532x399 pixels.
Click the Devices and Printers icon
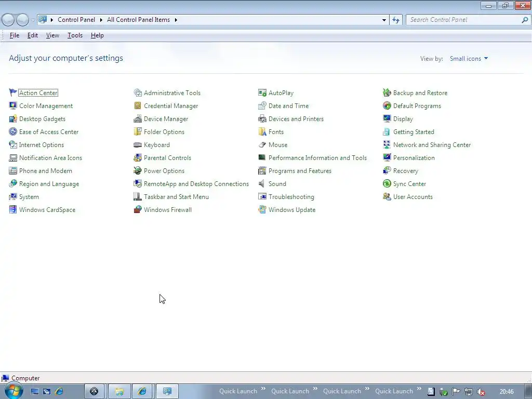pyautogui.click(x=262, y=119)
